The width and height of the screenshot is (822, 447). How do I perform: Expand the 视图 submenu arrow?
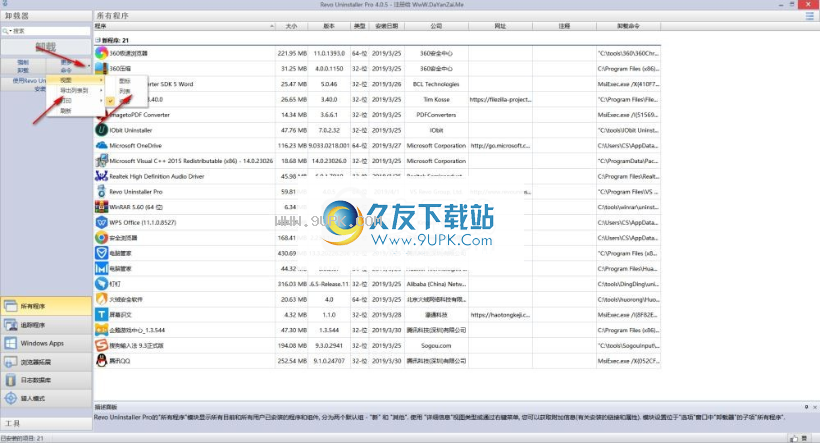101,80
